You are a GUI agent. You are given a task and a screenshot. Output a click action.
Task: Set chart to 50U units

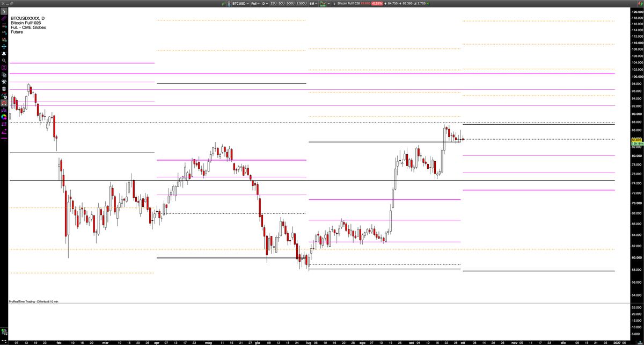(x=281, y=3)
